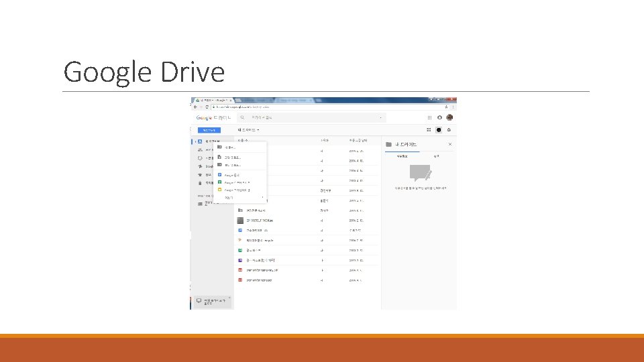
Task: Open the My Drive dropdown in toolbar
Action: [x=248, y=130]
